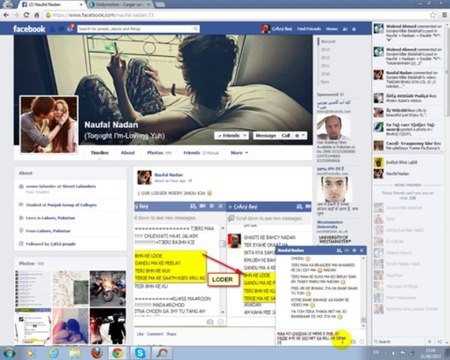Image resolution: width=450 pixels, height=360 pixels.
Task: Open the Chrome menu icon
Action: point(445,15)
